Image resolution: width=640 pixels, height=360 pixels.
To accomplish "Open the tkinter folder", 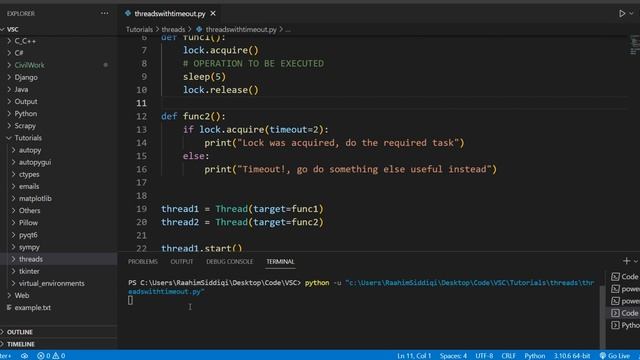I will pos(29,271).
